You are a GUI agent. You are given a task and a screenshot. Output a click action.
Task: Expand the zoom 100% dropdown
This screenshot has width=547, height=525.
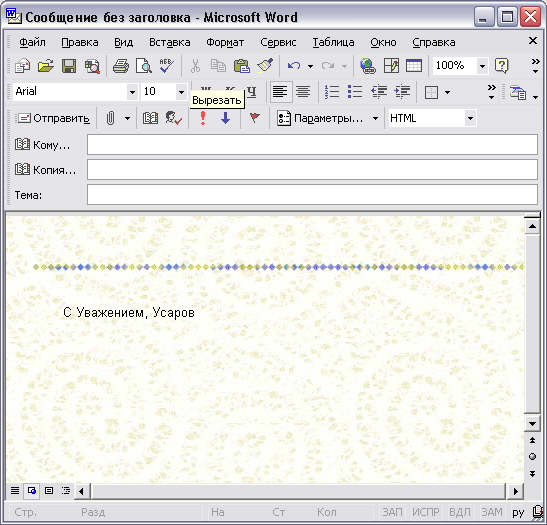(482, 66)
